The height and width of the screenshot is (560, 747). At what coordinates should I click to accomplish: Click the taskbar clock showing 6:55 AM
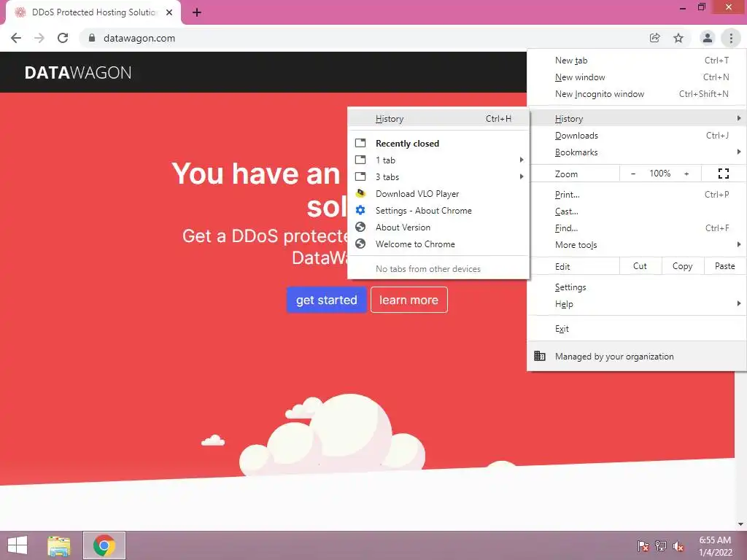coord(715,545)
